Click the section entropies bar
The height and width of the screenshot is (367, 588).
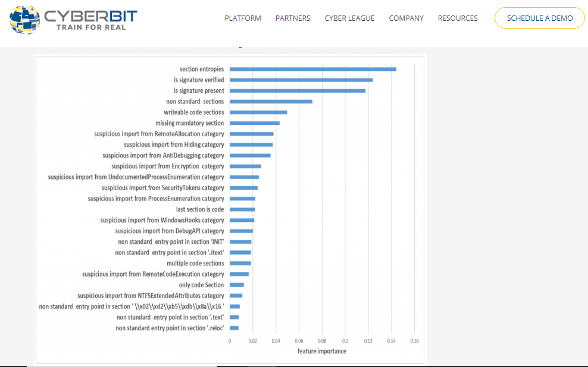(x=313, y=69)
